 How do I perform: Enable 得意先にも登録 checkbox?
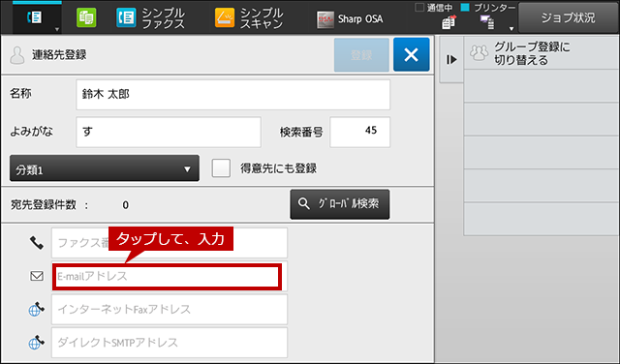[221, 168]
